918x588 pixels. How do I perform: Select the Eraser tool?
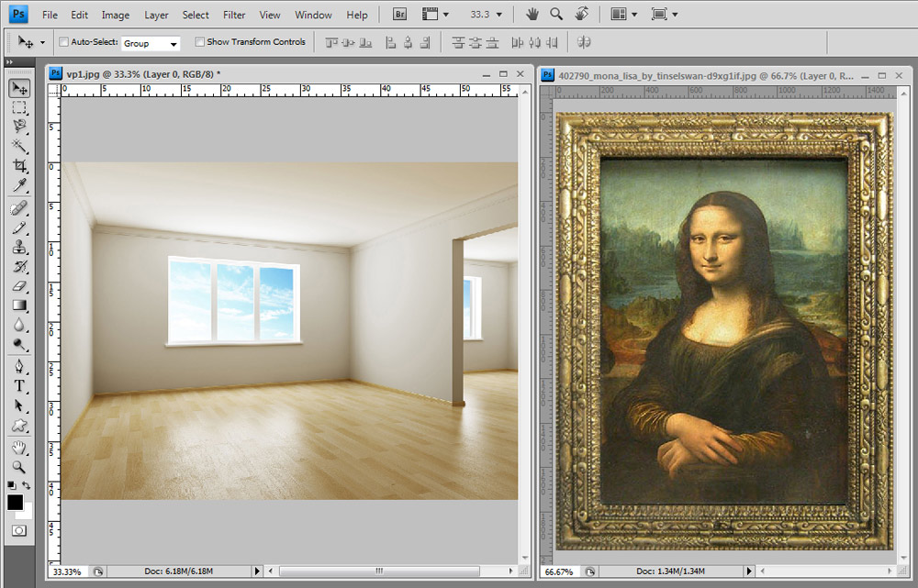(x=19, y=286)
